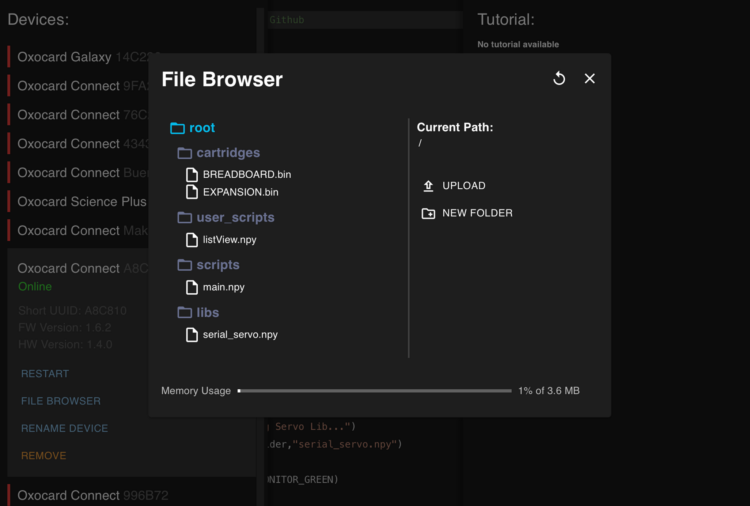750x506 pixels.
Task: Expand the user_scripts folder
Action: coord(235,217)
